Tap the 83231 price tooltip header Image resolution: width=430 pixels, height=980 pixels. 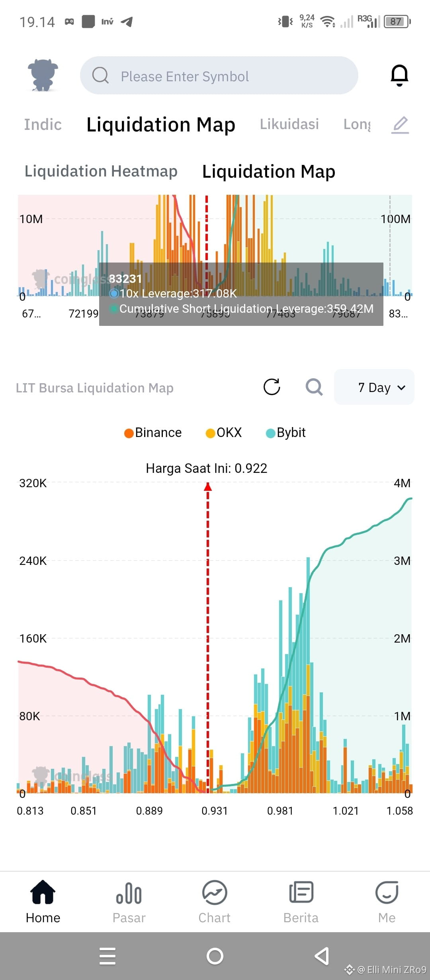click(x=125, y=278)
